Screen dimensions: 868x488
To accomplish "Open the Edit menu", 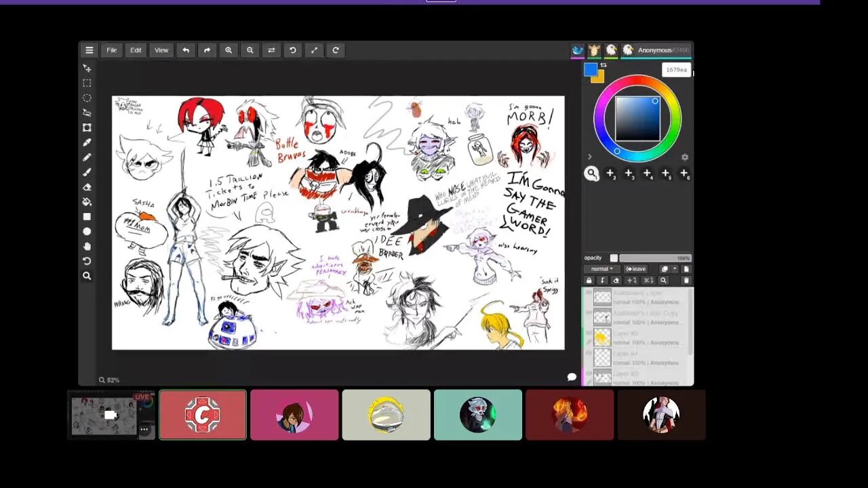I will point(136,50).
